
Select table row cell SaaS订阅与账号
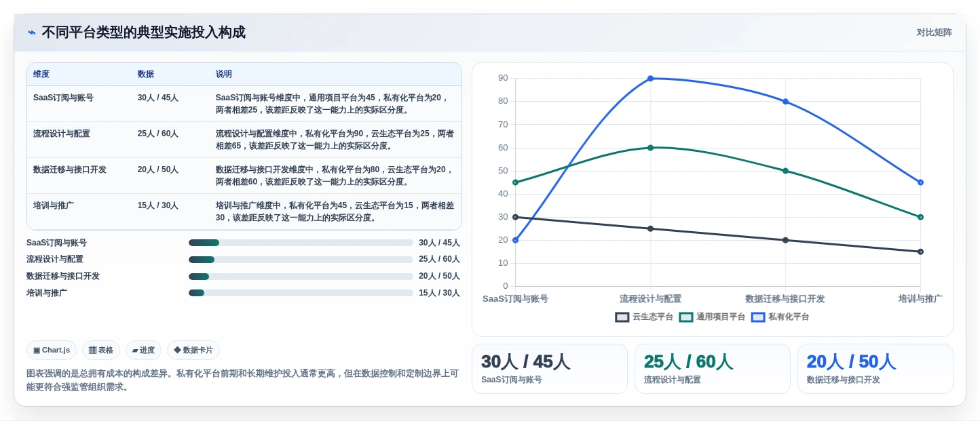pos(63,98)
